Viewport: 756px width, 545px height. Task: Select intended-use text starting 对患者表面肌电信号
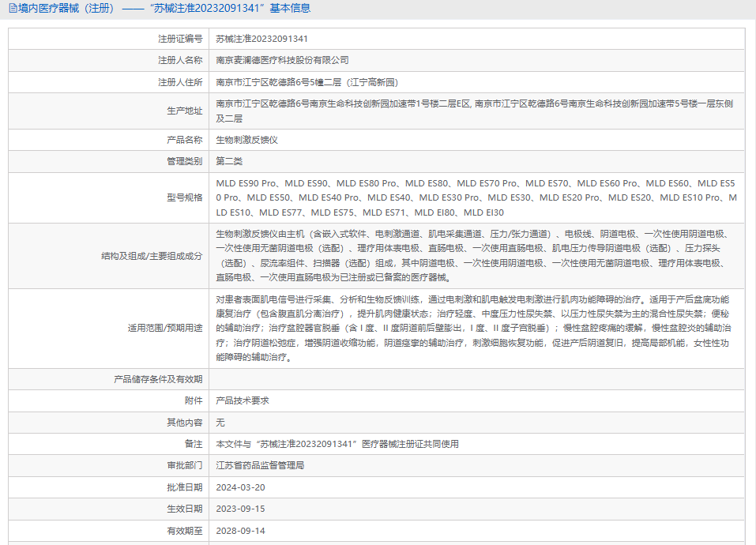(x=473, y=328)
